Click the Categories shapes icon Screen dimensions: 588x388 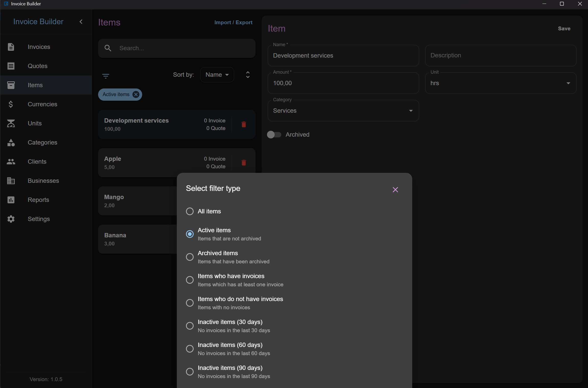click(11, 143)
